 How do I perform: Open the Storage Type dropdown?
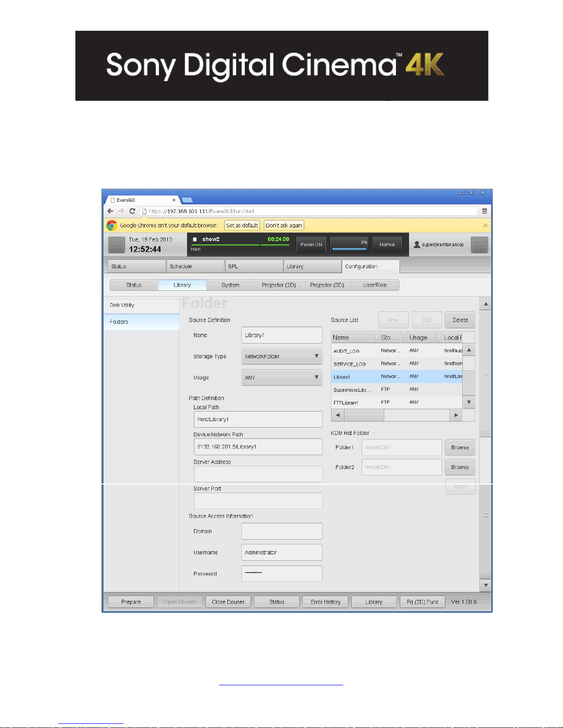[282, 356]
